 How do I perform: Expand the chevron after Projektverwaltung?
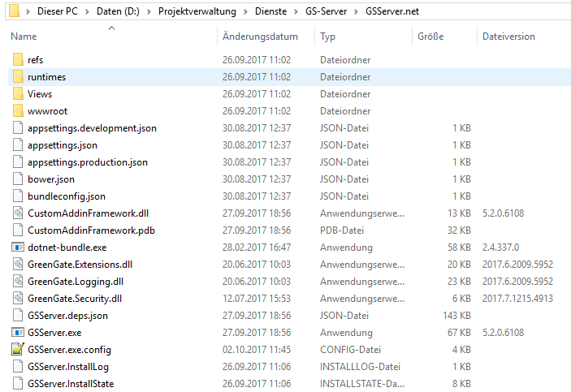pyautogui.click(x=245, y=11)
